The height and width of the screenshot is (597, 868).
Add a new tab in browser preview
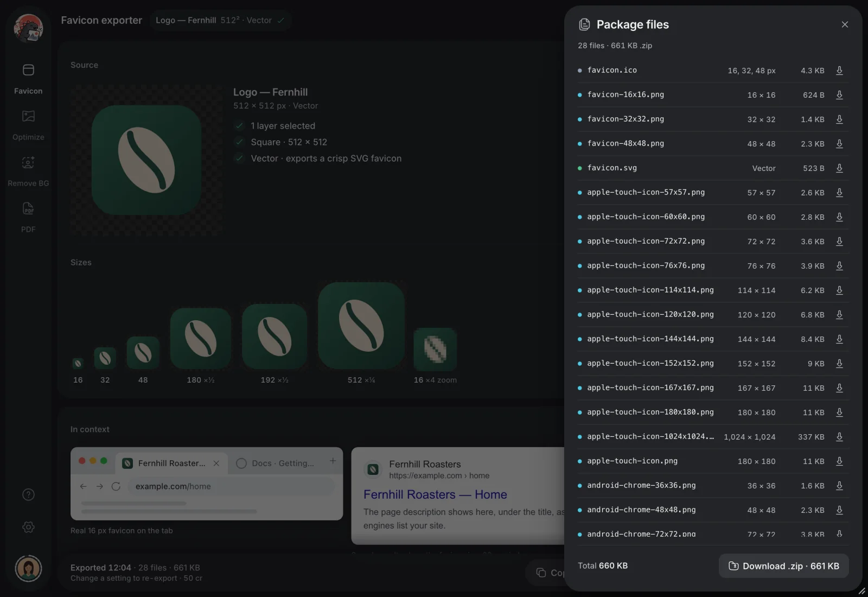pyautogui.click(x=333, y=461)
